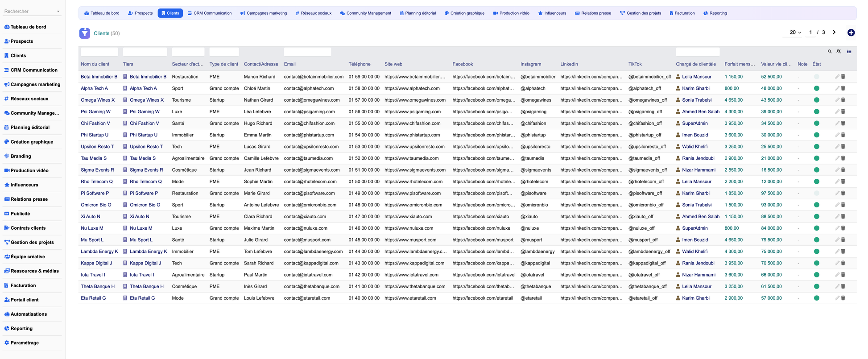Viewport: 868px width, 359px height.
Task: Open the Rechercher dropdown arrow
Action: click(x=58, y=12)
